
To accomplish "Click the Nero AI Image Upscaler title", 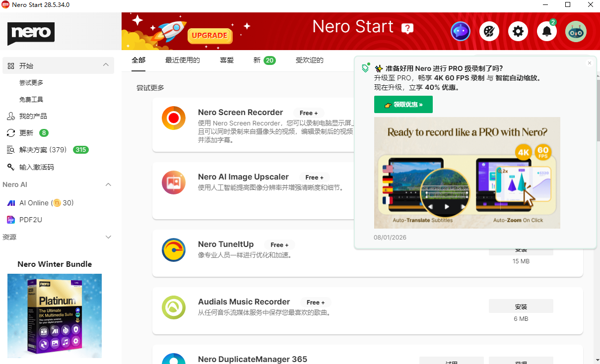I will pyautogui.click(x=243, y=177).
